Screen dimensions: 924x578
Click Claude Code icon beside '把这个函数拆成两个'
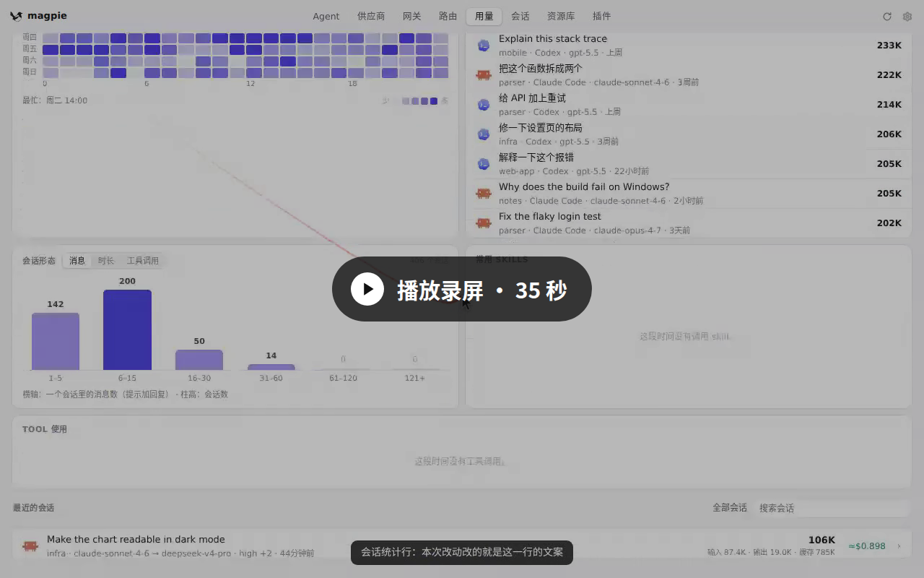coord(484,75)
